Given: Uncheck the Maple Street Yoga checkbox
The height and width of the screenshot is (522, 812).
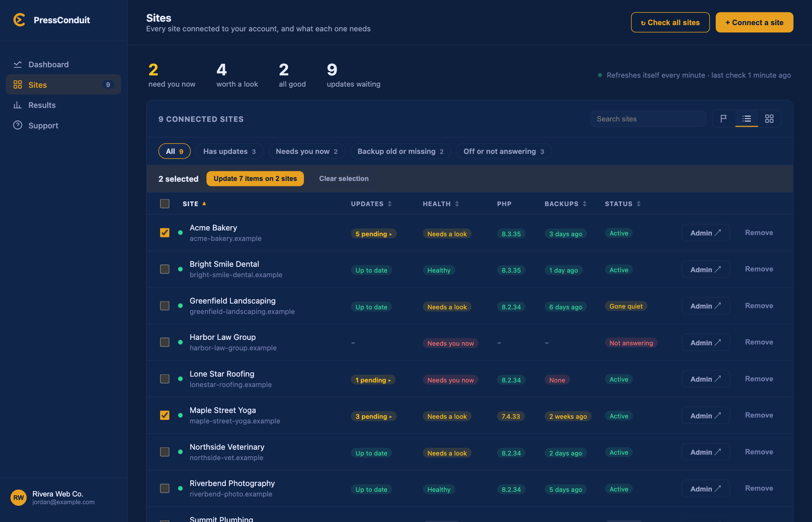Looking at the screenshot, I should coord(165,415).
